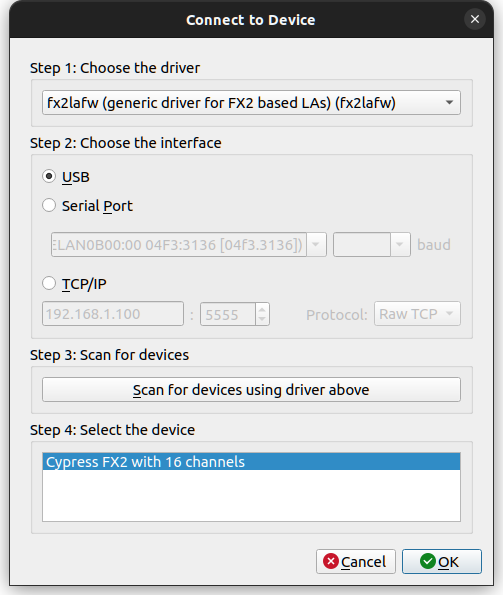
Task: Select the Serial Port radio button
Action: click(x=49, y=205)
